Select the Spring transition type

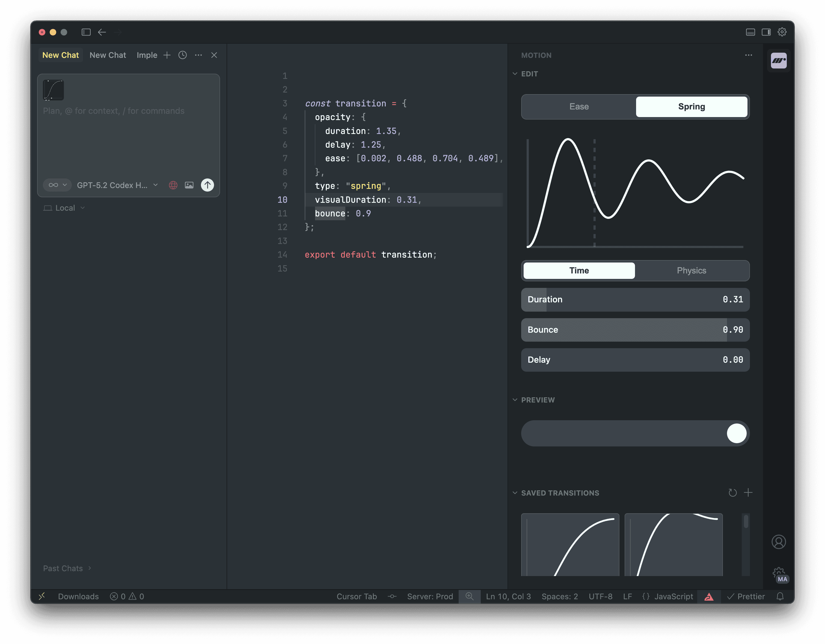coord(691,107)
